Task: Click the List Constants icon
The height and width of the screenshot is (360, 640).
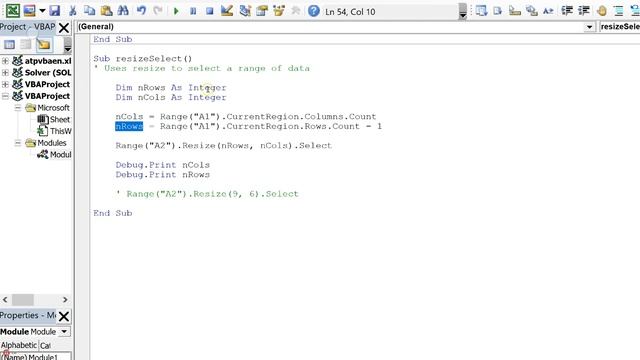Action: pyautogui.click(x=498, y=11)
